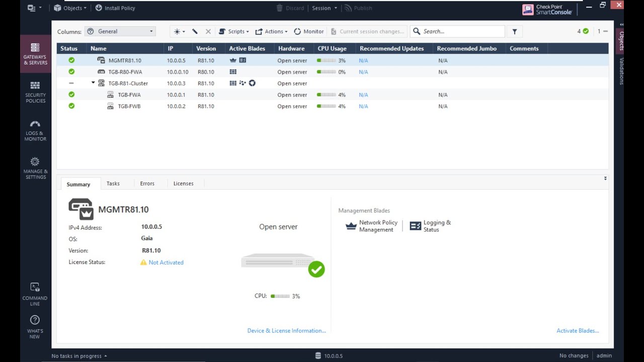Click the Logging & Status blade icon in summary
Viewport: 644px width, 362px height.
coord(416,226)
